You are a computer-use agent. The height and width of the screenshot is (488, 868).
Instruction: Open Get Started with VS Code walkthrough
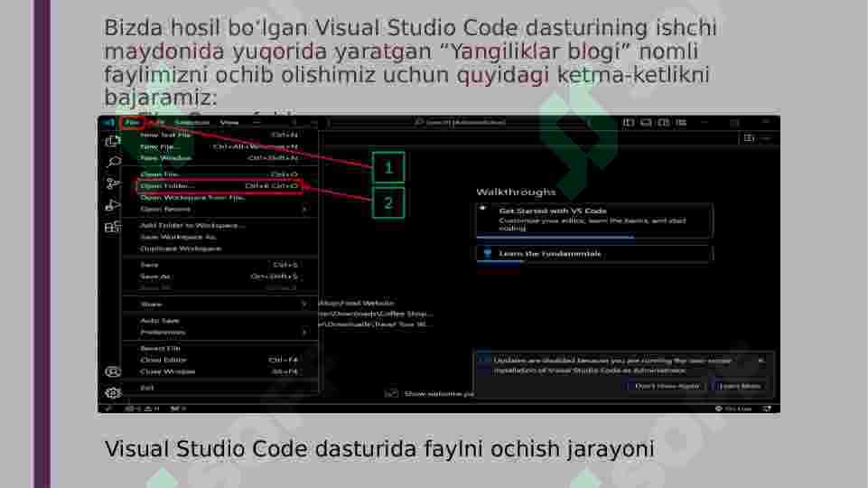coord(594,220)
